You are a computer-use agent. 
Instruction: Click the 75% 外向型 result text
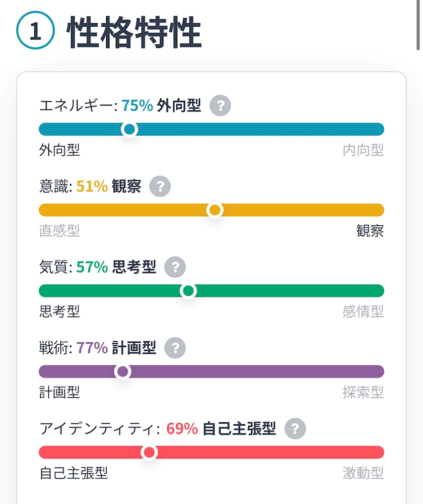point(161,105)
